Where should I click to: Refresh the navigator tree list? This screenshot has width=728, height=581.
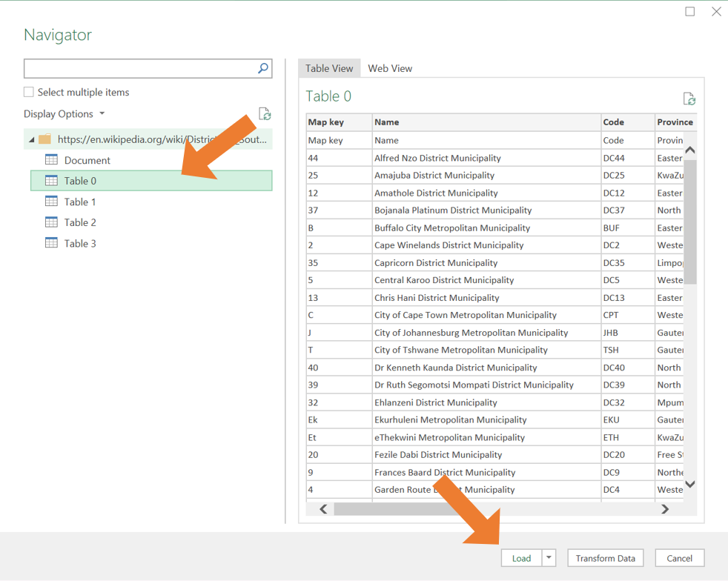(x=265, y=113)
